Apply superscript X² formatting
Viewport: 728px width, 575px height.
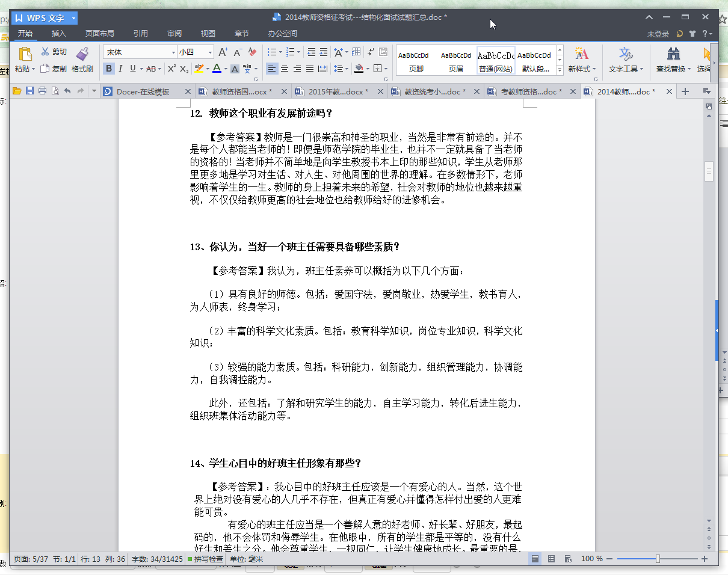pos(171,69)
